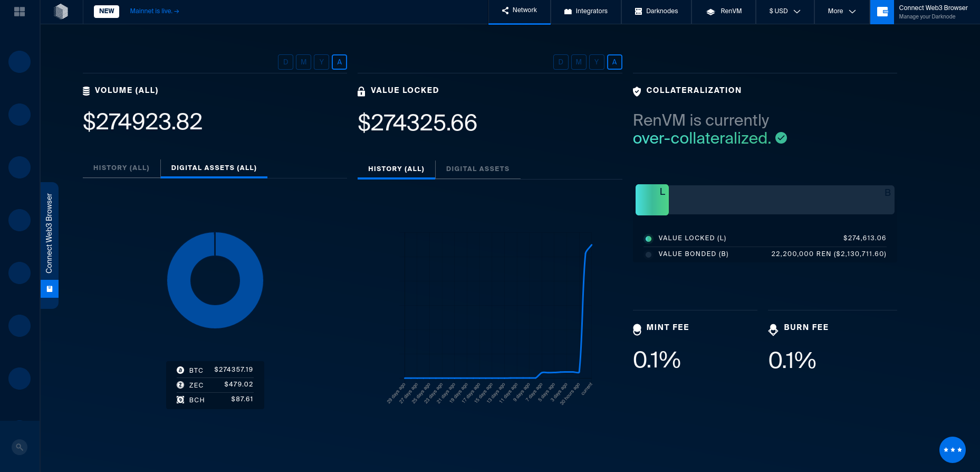Open the Darknodes tab
Screen dimensions: 980x472
point(656,12)
